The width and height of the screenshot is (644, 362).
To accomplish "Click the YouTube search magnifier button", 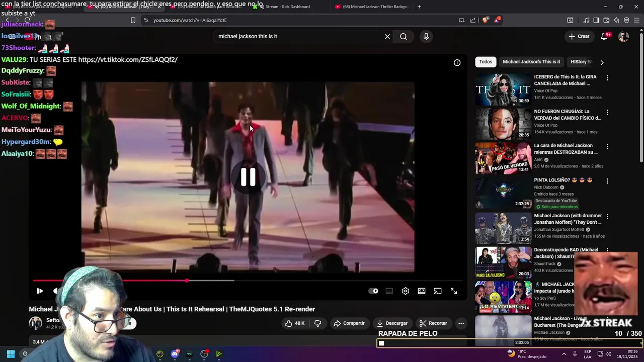I will click(x=404, y=36).
